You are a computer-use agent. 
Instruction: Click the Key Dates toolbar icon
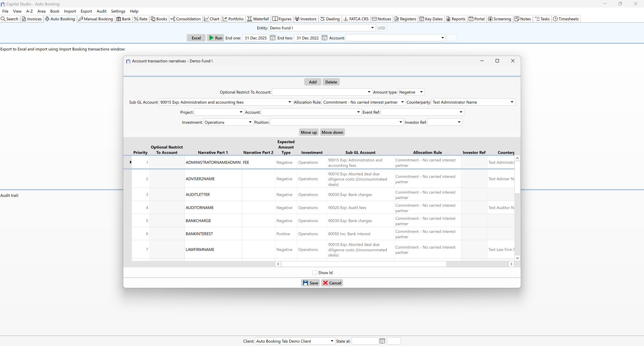pos(422,19)
